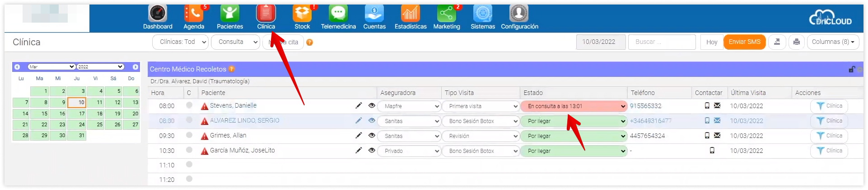View Grimes, Allan details with eye icon
Viewport: 868px width, 190px height.
(372, 136)
